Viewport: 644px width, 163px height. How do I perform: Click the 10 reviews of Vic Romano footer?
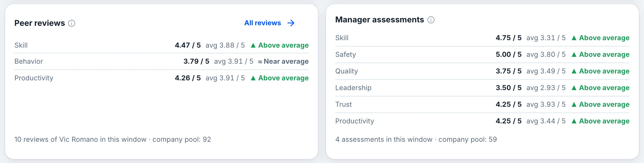113,139
